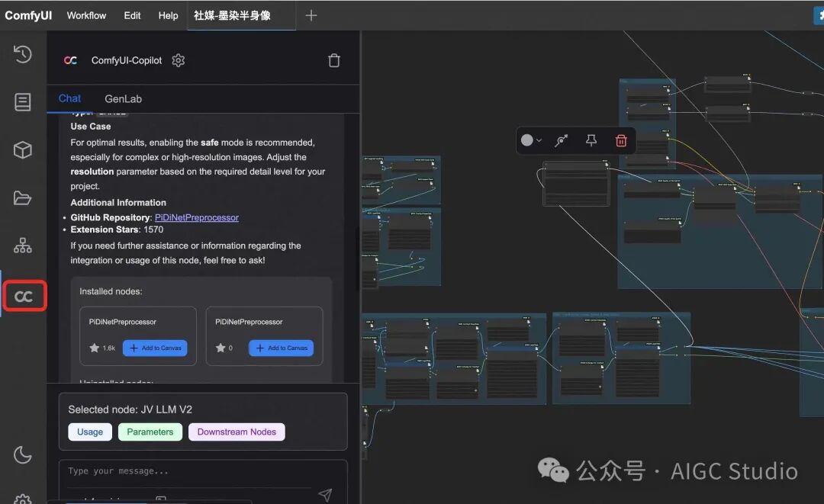Click the Parameters button

(x=150, y=432)
